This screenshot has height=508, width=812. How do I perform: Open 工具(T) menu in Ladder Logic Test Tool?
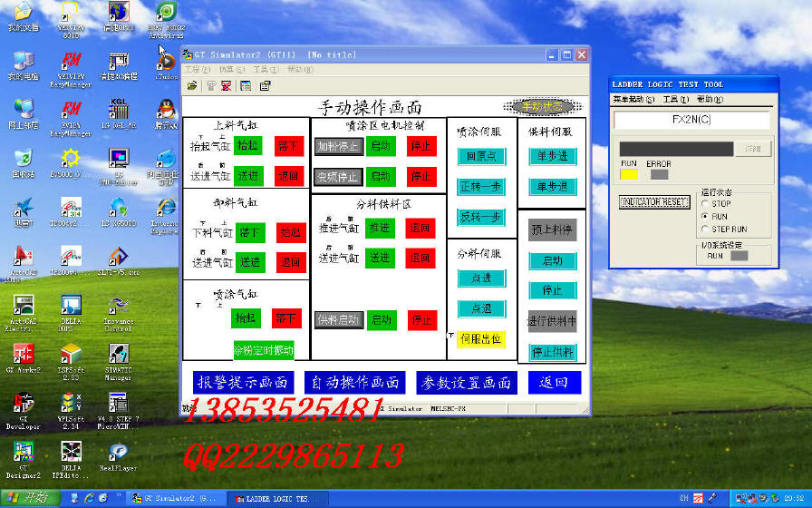pos(676,99)
